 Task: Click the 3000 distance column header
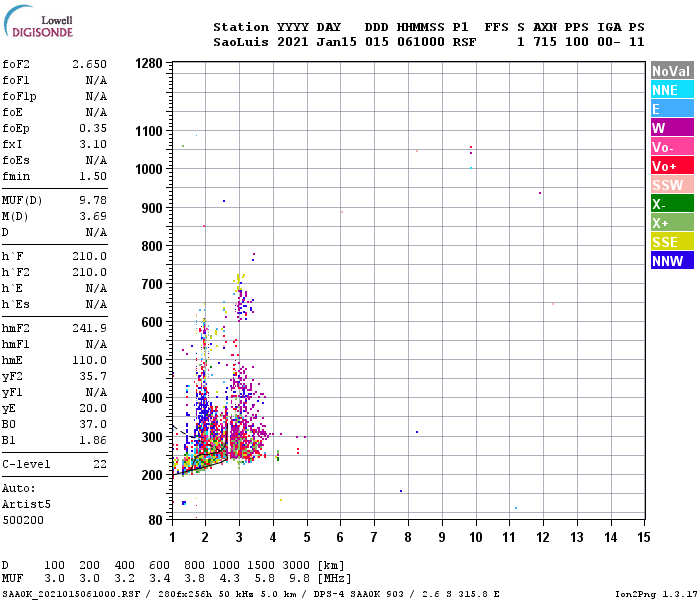tap(296, 565)
